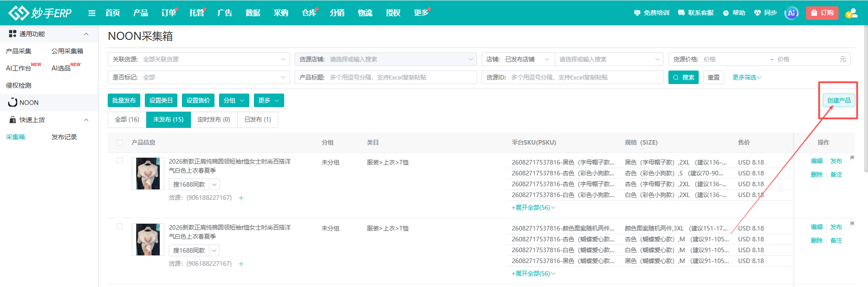Viewport: 868px width, 287px height.
Task: Click the 订购 purchase button
Action: tap(822, 13)
